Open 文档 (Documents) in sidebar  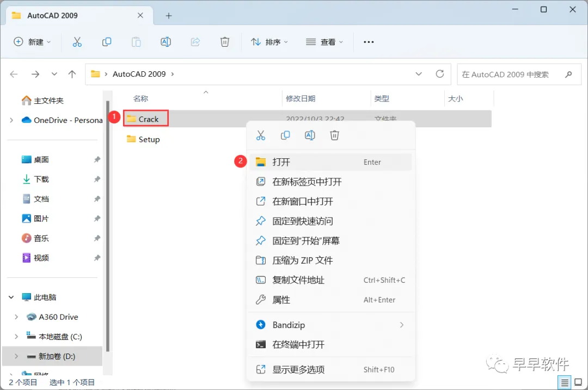pos(35,199)
